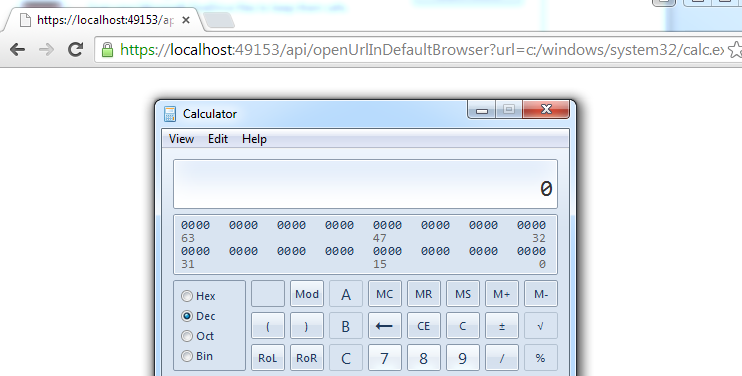This screenshot has height=376, width=742.
Task: Click the MC memory clear button
Action: pos(385,294)
